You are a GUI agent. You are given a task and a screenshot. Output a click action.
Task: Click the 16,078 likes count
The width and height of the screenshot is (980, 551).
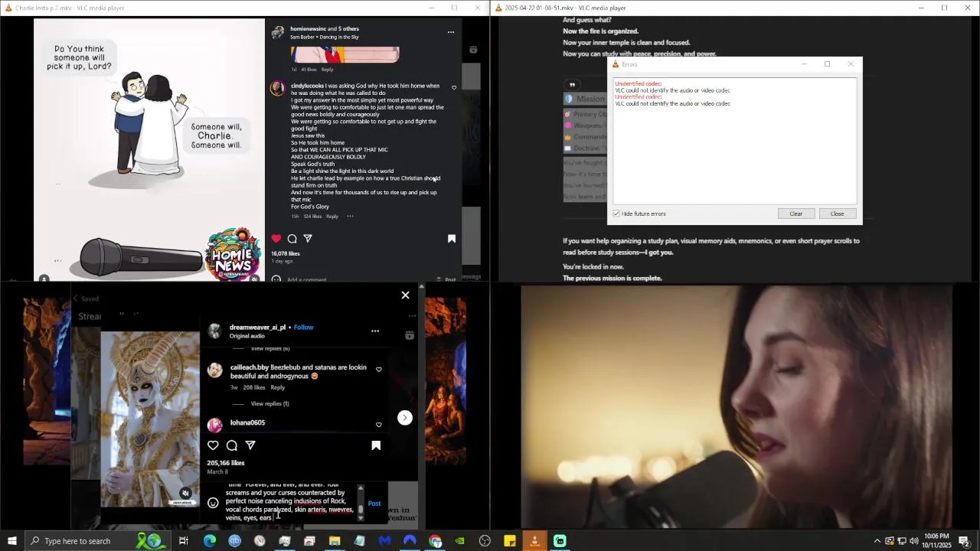(286, 253)
